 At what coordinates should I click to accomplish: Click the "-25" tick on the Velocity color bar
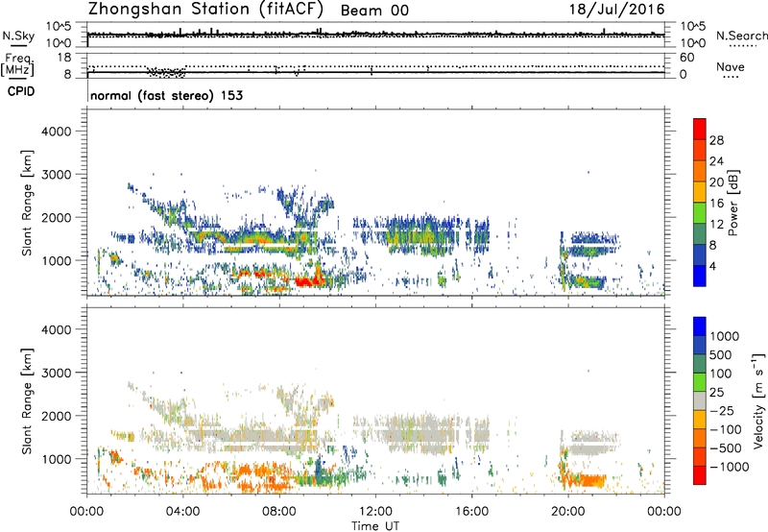[x=721, y=410]
